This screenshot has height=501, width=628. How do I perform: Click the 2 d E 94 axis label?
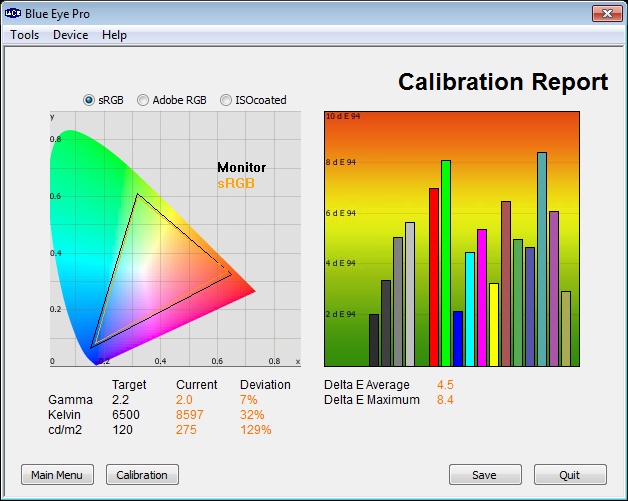(340, 314)
